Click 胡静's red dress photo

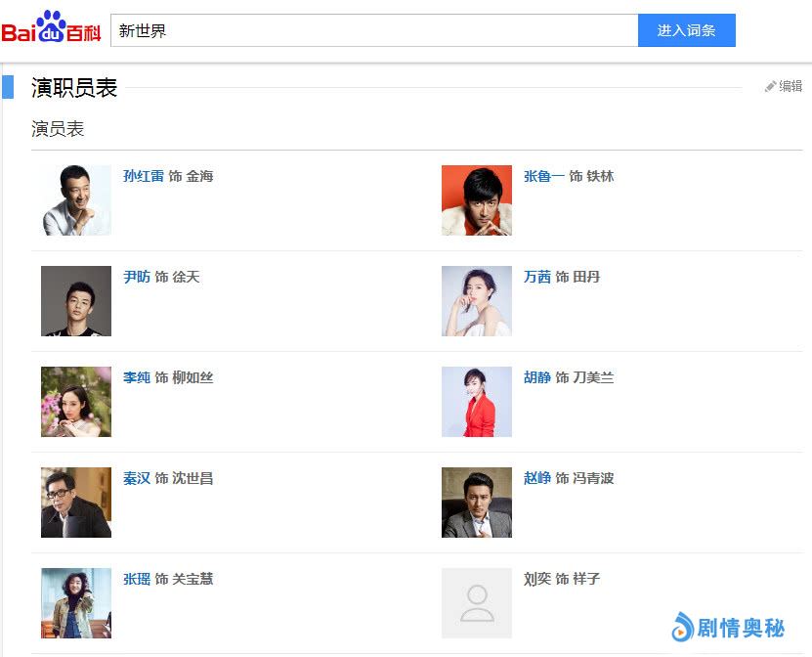point(477,402)
